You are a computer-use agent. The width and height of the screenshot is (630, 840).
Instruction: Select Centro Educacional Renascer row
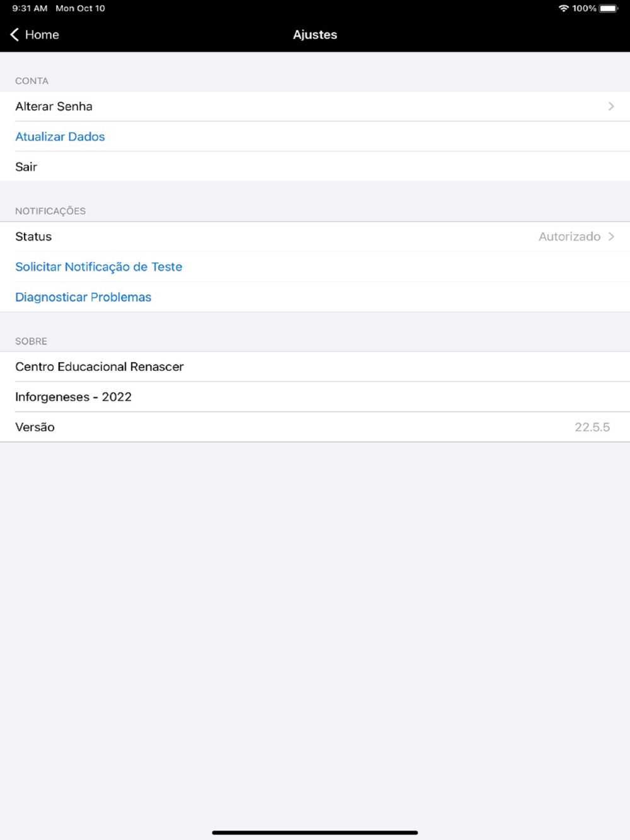pyautogui.click(x=315, y=366)
